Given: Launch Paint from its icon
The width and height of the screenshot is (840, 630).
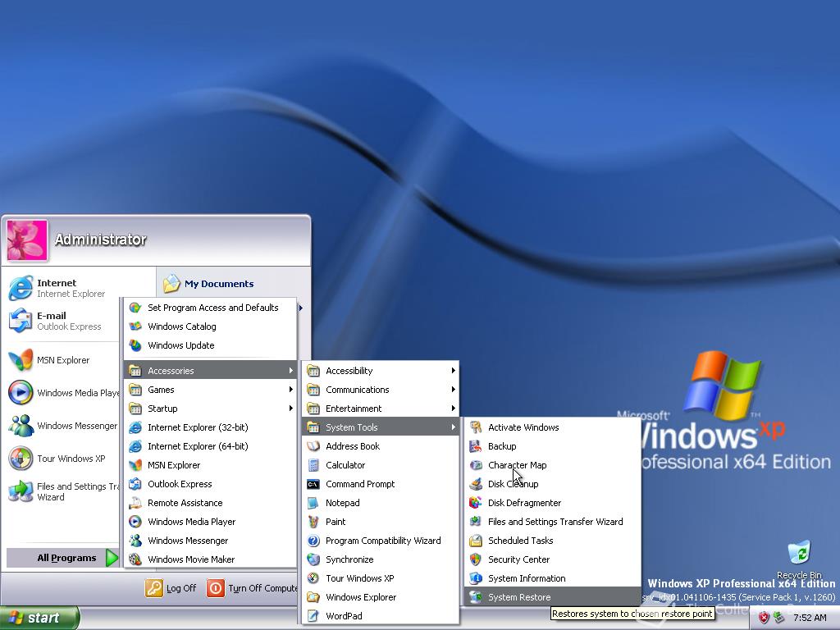Looking at the screenshot, I should pos(313,521).
